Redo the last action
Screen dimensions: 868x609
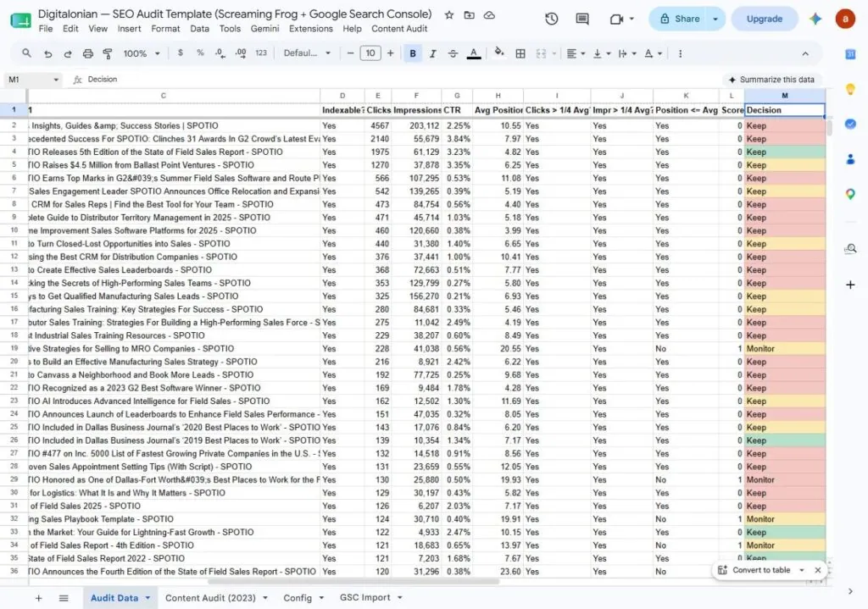68,53
